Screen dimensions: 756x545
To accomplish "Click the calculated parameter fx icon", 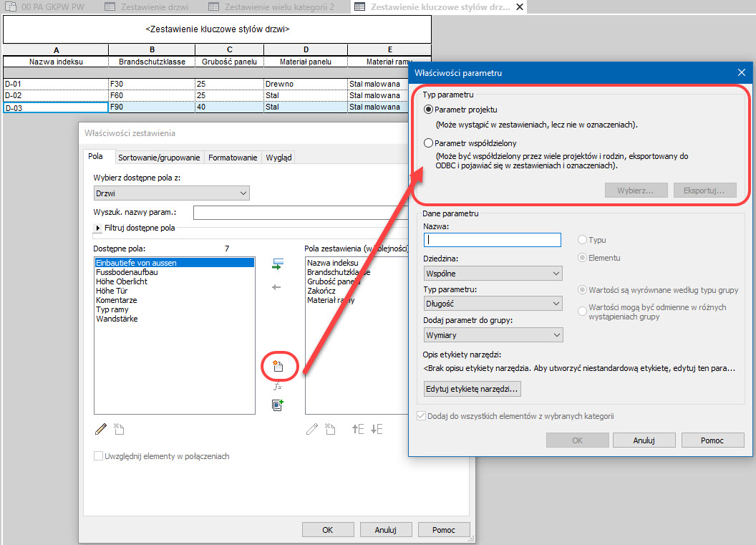I will point(278,386).
